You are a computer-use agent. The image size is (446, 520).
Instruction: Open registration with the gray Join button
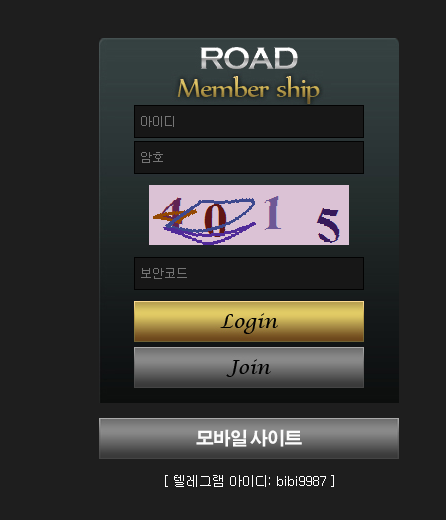[x=249, y=367]
